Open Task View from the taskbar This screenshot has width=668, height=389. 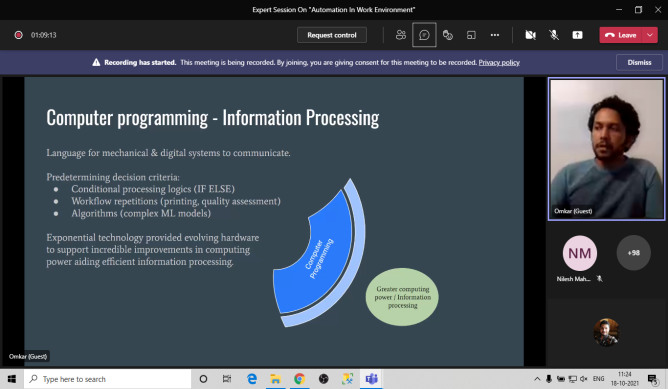click(x=227, y=379)
